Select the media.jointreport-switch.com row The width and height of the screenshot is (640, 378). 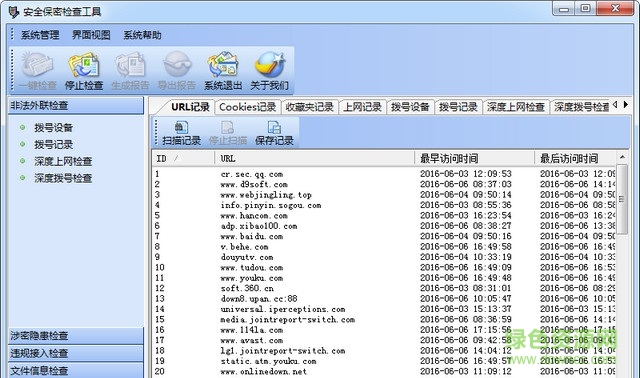[x=384, y=320]
